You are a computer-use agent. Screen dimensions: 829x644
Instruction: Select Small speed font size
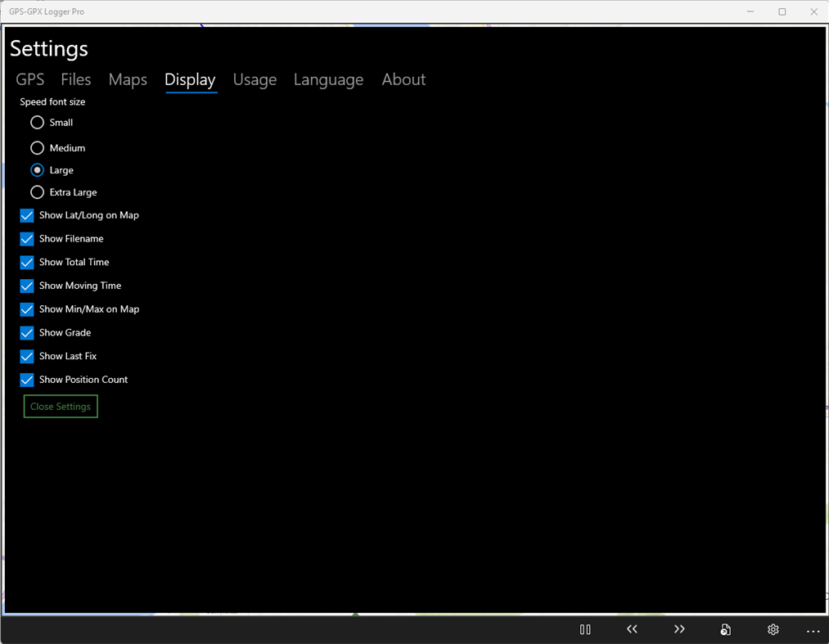[37, 122]
